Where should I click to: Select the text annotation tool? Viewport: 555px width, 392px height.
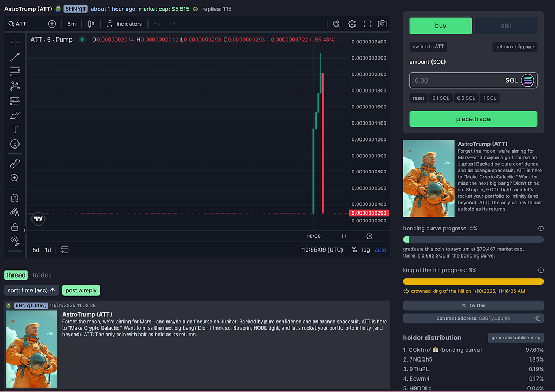(15, 130)
